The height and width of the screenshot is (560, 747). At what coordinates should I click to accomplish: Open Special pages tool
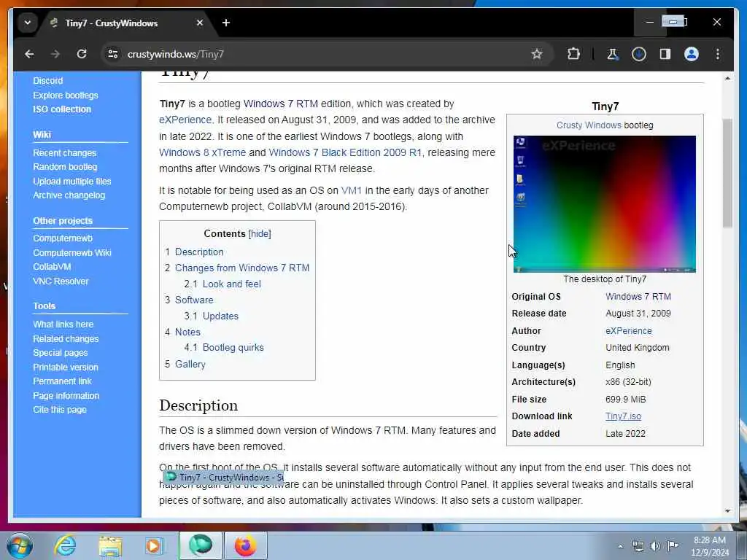[60, 353]
